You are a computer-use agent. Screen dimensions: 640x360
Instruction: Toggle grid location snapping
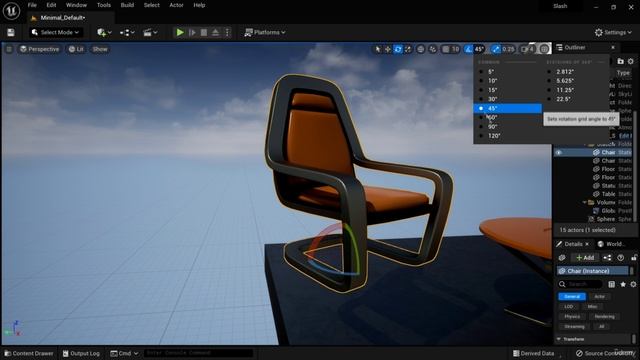446,49
